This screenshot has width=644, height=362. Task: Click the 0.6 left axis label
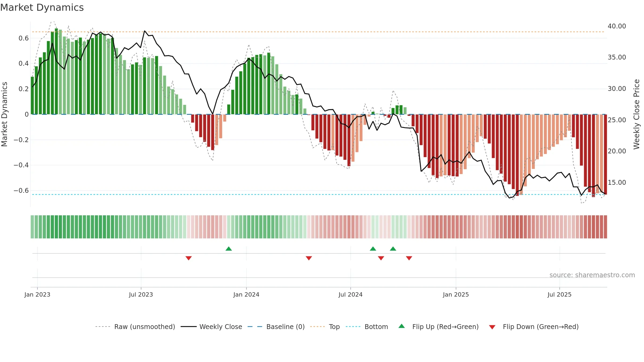point(24,38)
